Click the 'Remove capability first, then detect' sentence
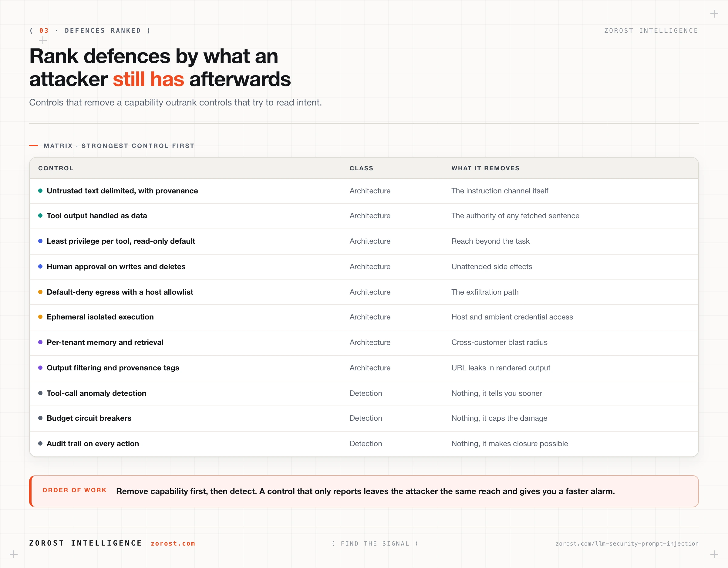Image resolution: width=728 pixels, height=568 pixels. pos(365,491)
